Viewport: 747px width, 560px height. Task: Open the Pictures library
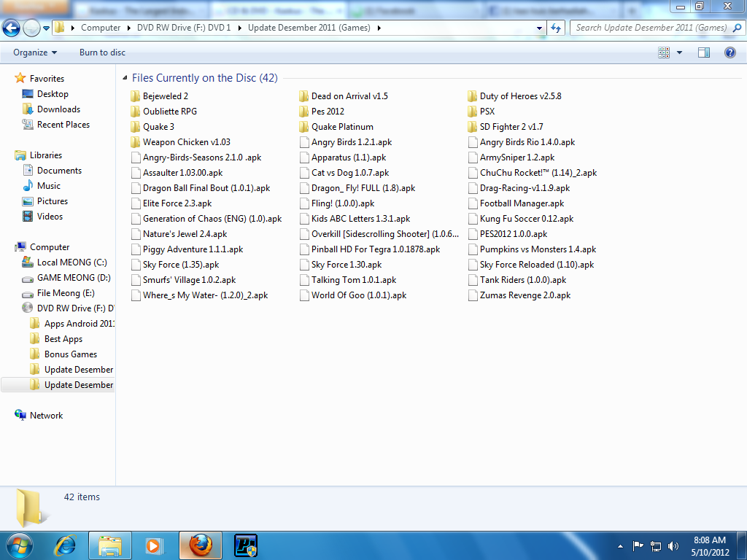[x=53, y=201]
